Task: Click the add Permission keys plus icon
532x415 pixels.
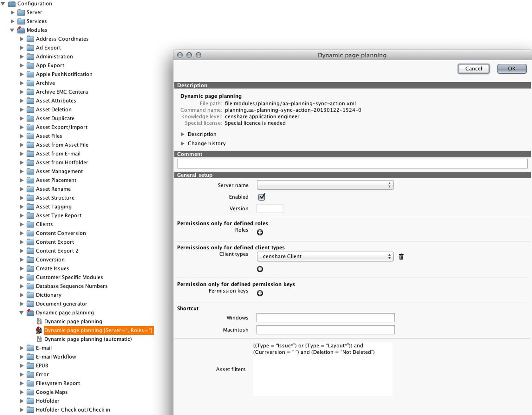Action: point(260,293)
